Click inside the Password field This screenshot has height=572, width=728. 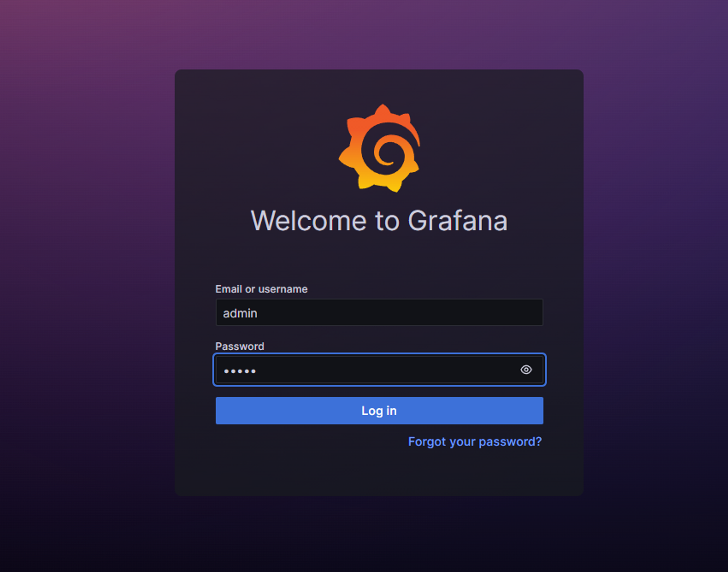pyautogui.click(x=379, y=370)
